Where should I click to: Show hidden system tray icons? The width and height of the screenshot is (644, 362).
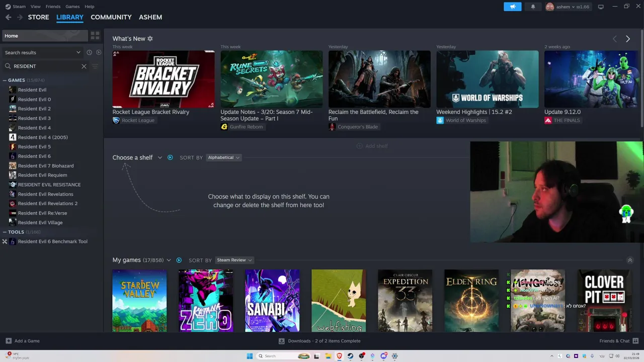pos(551,356)
